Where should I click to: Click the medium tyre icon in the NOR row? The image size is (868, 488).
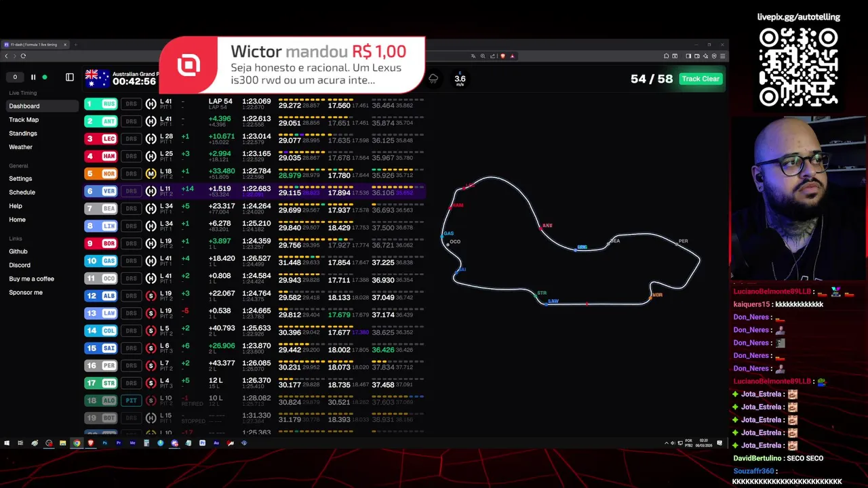[x=151, y=174]
